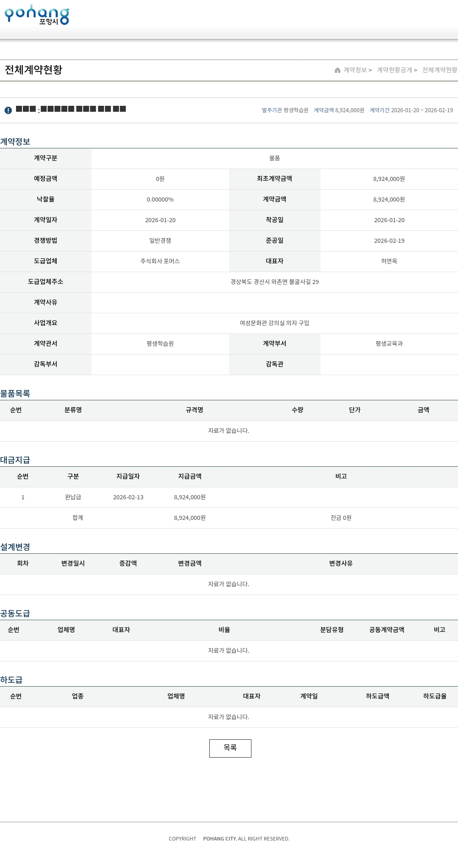
Task: Open the 계약현황공개 breadcrumb link
Action: pyautogui.click(x=394, y=70)
